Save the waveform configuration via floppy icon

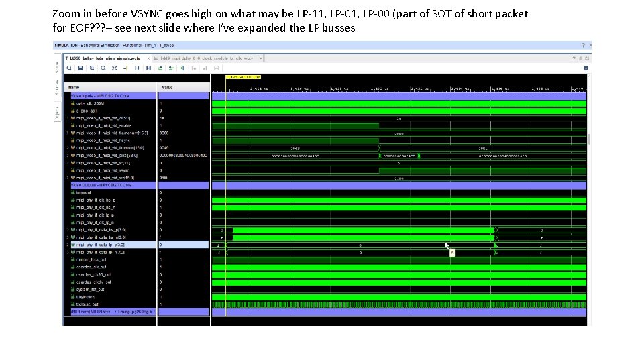coord(80,68)
